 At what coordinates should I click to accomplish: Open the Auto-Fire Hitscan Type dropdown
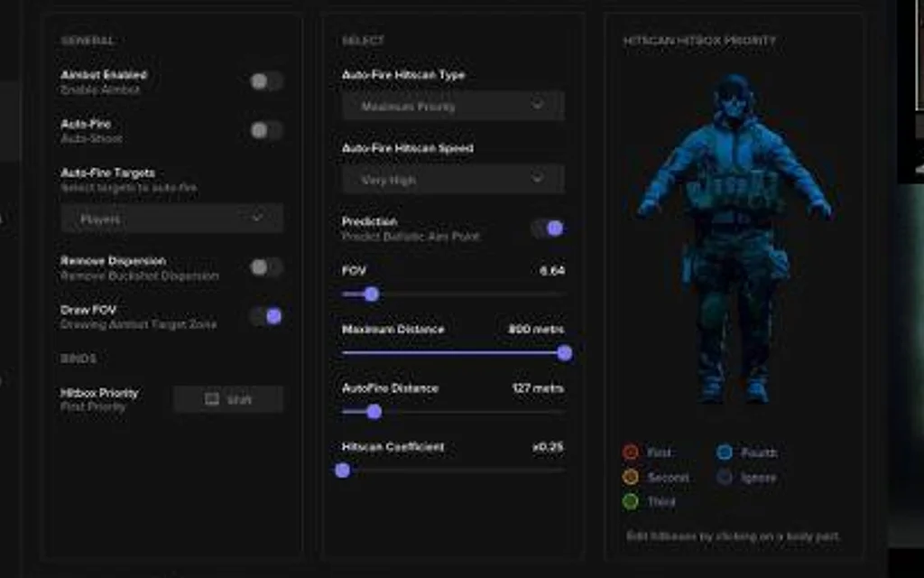(x=453, y=107)
